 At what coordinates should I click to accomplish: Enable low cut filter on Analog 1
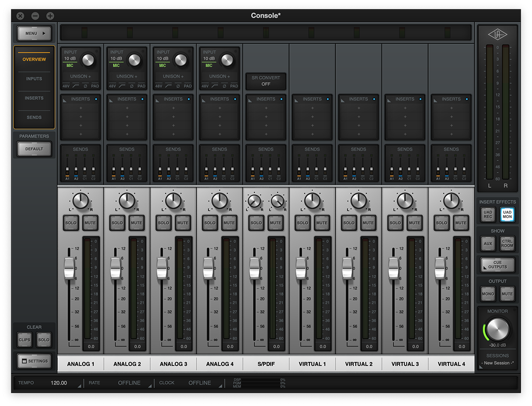coord(76,86)
